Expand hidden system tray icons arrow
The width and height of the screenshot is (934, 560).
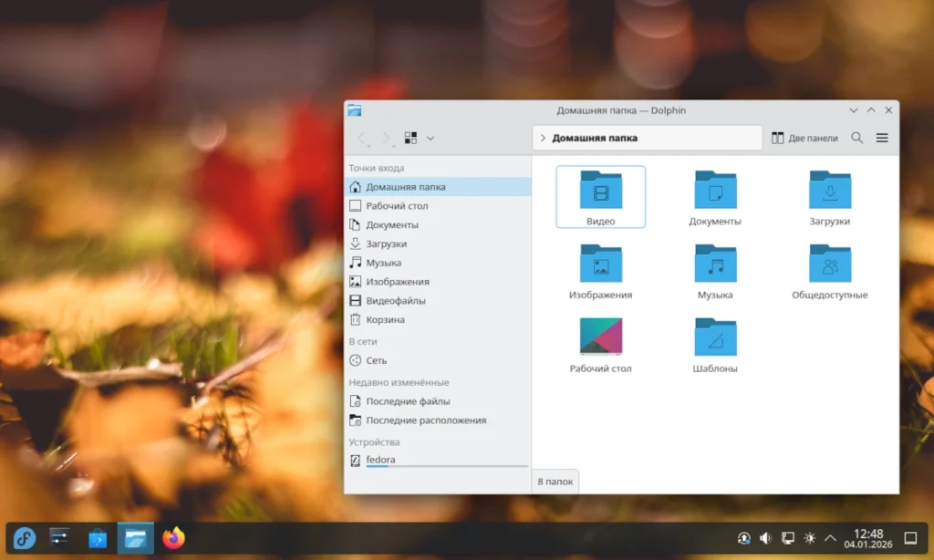click(x=830, y=538)
